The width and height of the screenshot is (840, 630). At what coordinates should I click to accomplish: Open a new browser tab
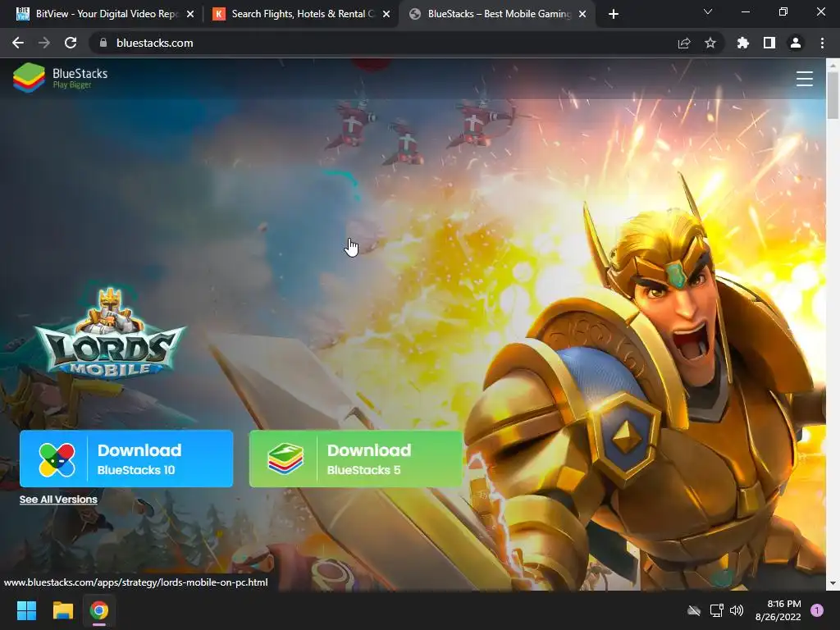(x=614, y=15)
